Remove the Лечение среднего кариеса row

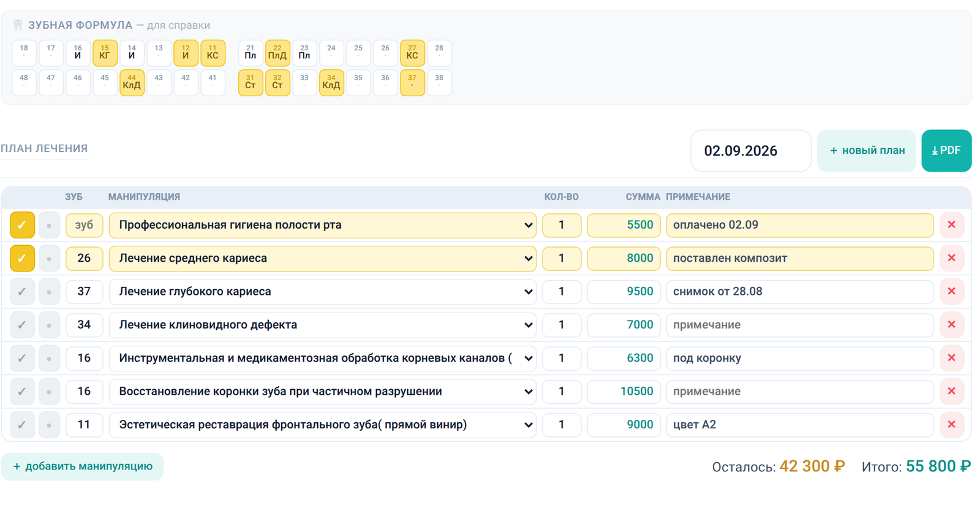click(x=951, y=258)
